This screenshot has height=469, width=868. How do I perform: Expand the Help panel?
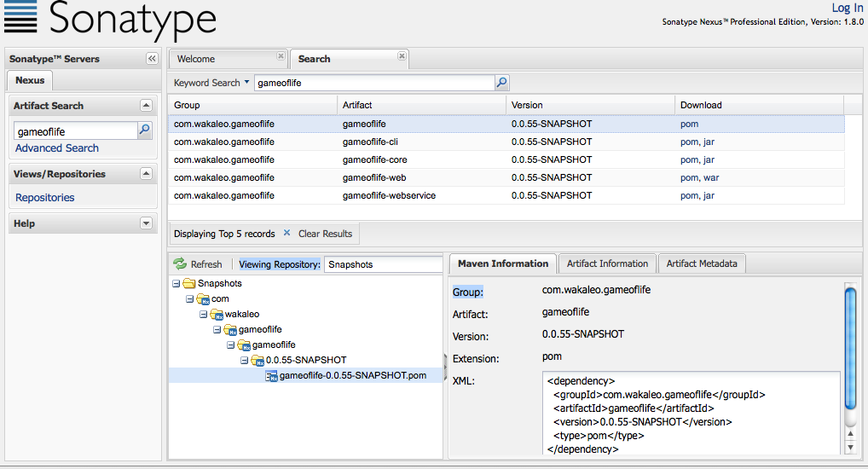click(146, 223)
